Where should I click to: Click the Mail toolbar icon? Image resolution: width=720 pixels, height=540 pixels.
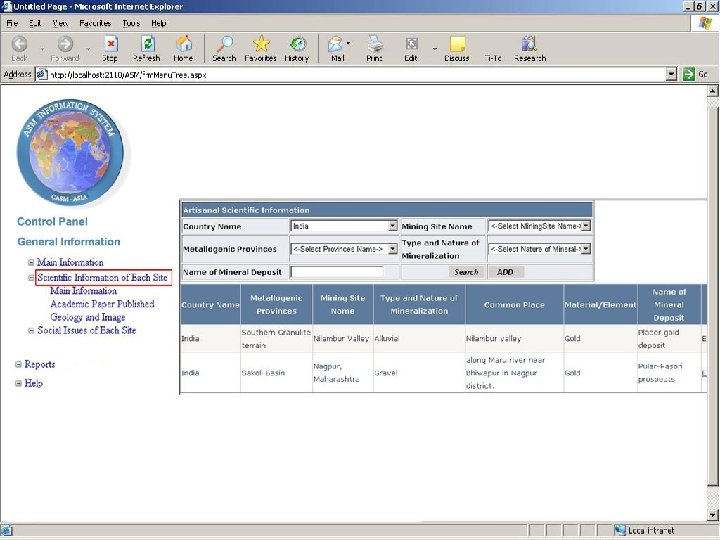coord(336,45)
